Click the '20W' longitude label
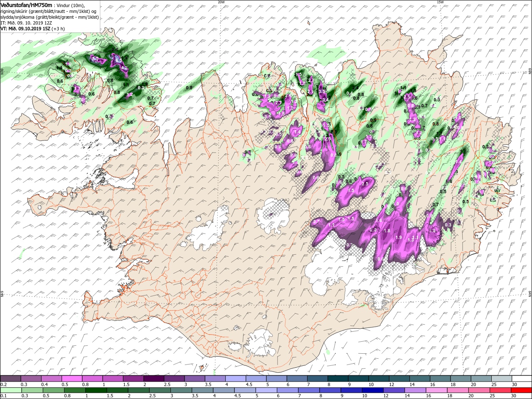 click(x=221, y=2)
